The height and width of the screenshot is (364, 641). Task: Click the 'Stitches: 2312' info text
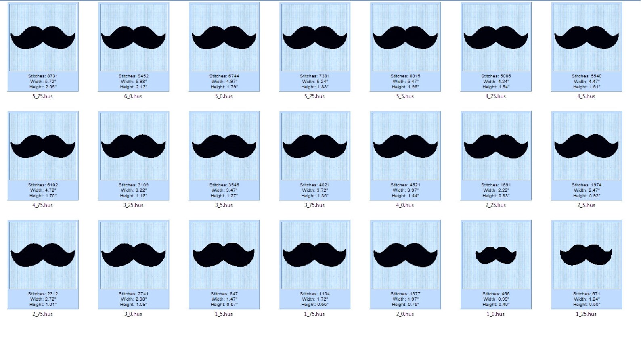[x=43, y=294]
